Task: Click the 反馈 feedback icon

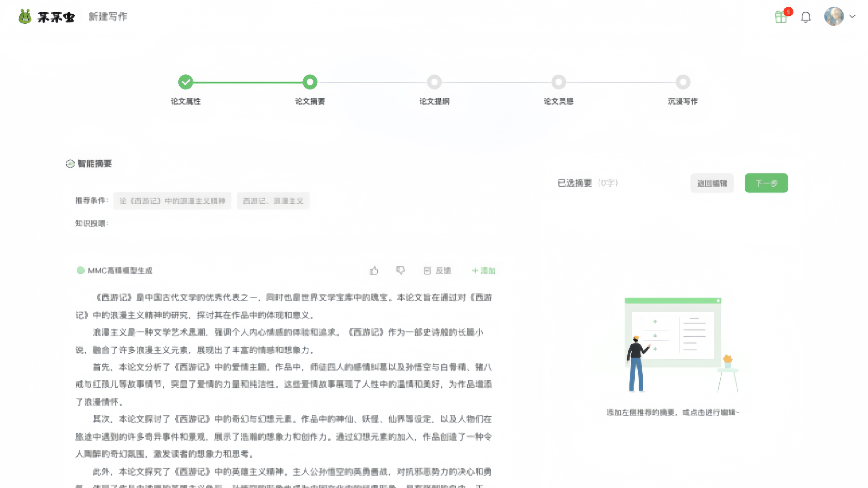Action: pyautogui.click(x=427, y=271)
